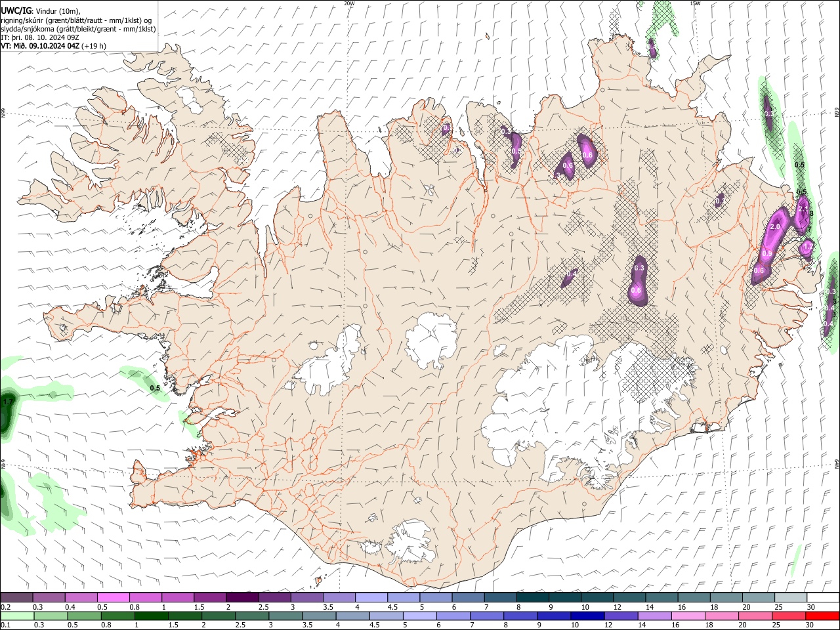This screenshot has height=630, width=840.
Task: Click the upper scale swatch between 0.2 and 0.3
Action: [16, 597]
